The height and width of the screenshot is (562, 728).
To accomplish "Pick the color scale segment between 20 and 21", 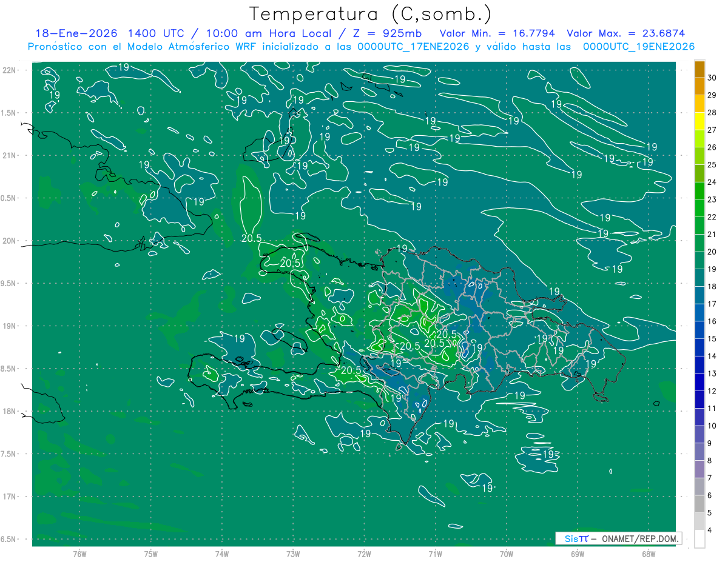I will pos(699,243).
